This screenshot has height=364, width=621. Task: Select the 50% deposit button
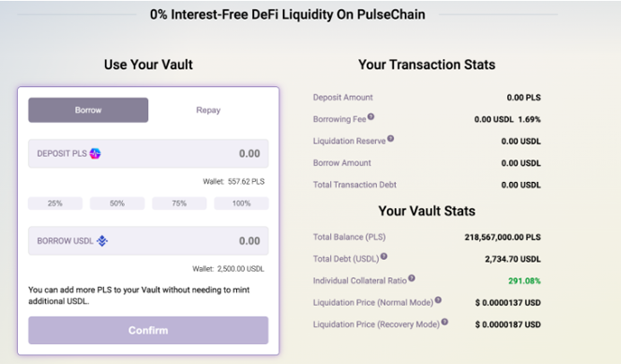tap(118, 204)
